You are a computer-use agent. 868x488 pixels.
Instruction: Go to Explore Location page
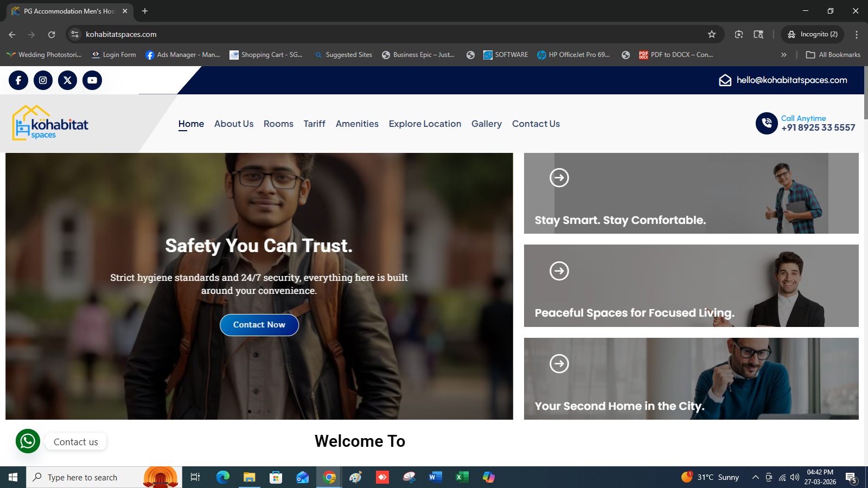pos(425,124)
